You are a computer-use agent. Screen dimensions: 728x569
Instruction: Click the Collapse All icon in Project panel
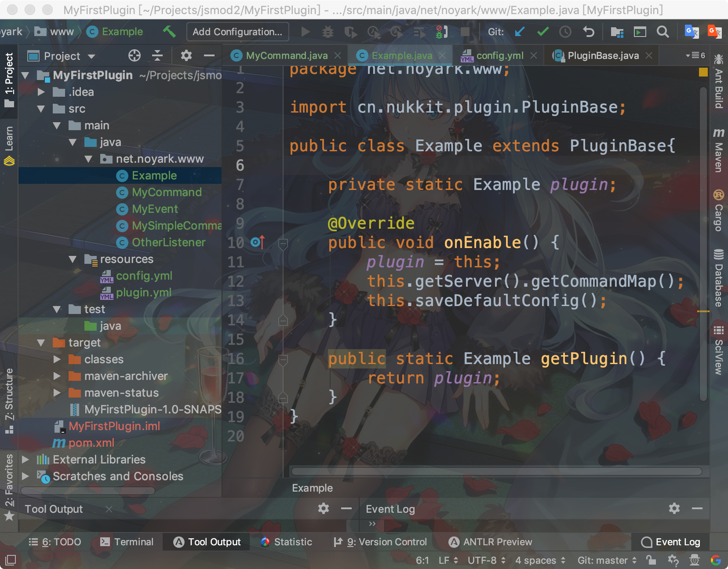157,55
